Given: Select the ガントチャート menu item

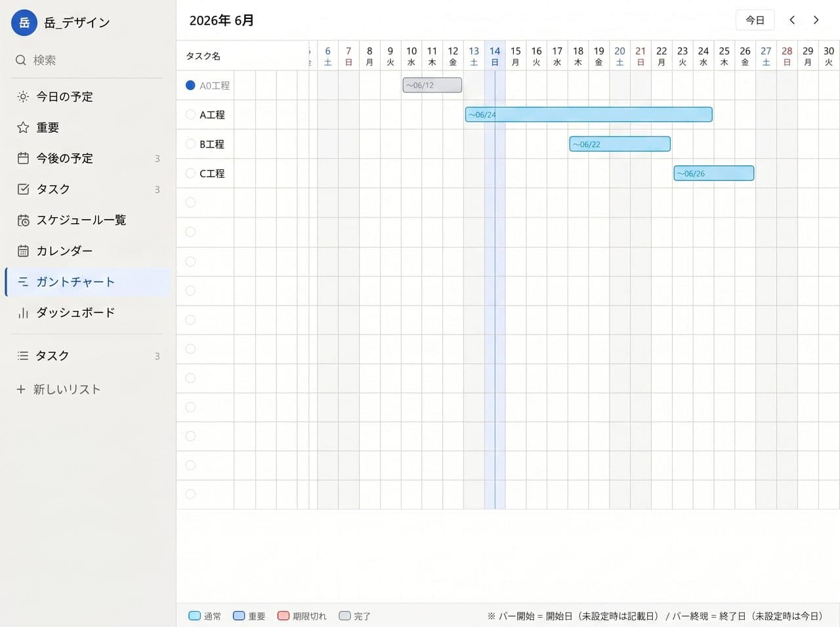Looking at the screenshot, I should [x=88, y=282].
